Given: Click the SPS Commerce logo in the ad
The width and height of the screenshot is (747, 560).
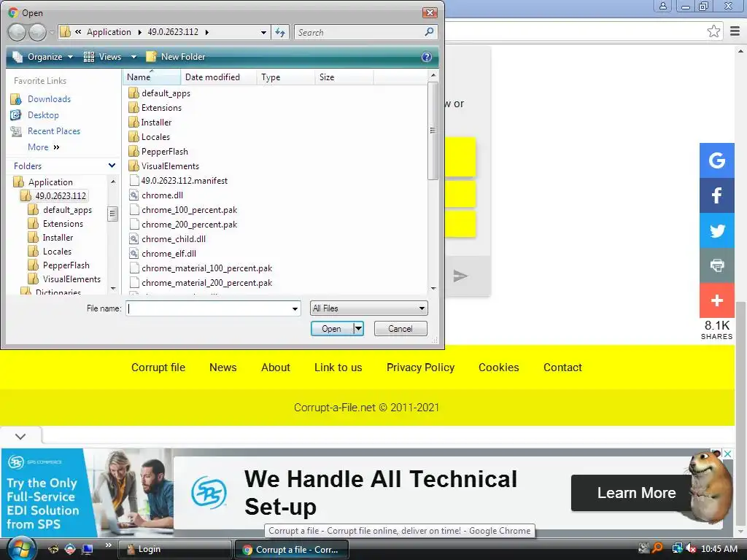Looking at the screenshot, I should (x=209, y=492).
